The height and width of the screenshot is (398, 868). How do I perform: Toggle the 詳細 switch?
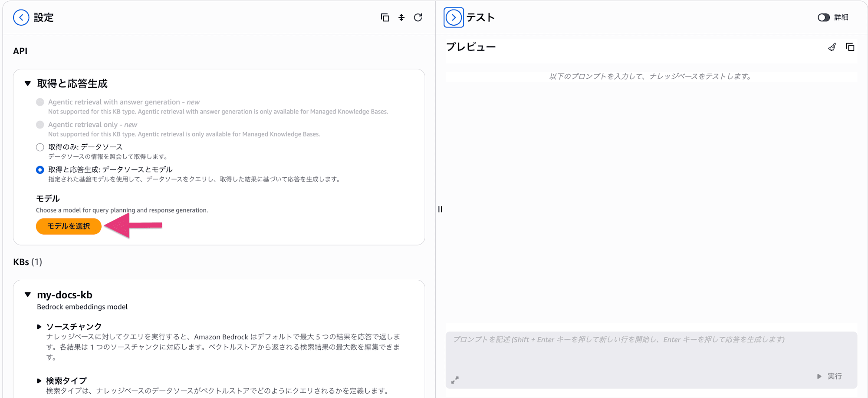[823, 17]
